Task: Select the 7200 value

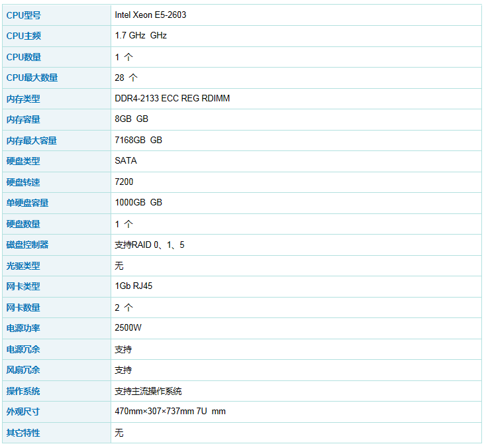Action: pyautogui.click(x=124, y=182)
